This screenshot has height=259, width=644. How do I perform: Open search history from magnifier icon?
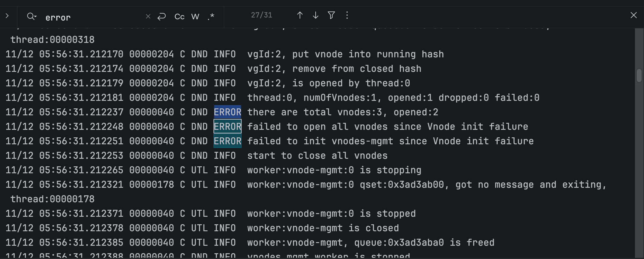point(31,16)
